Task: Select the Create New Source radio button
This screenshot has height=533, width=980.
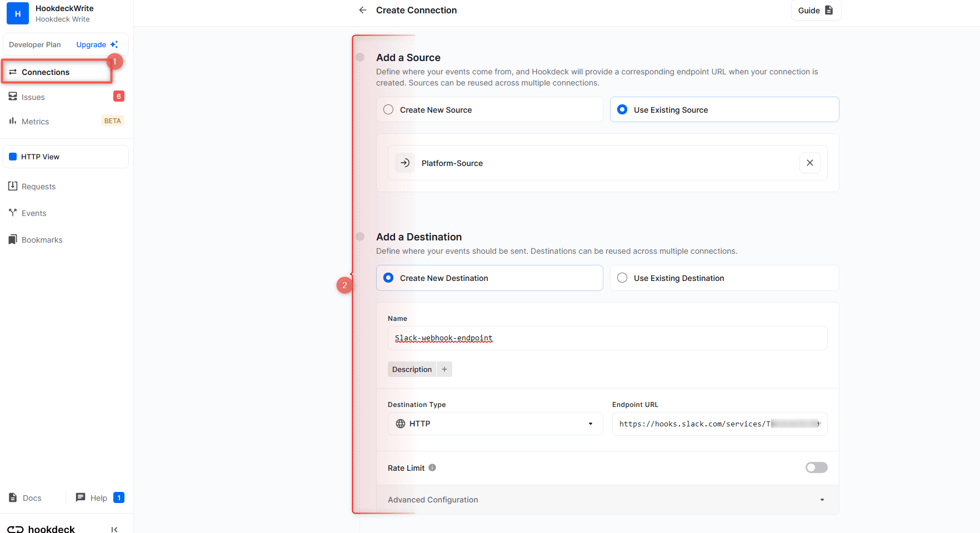Action: (388, 109)
